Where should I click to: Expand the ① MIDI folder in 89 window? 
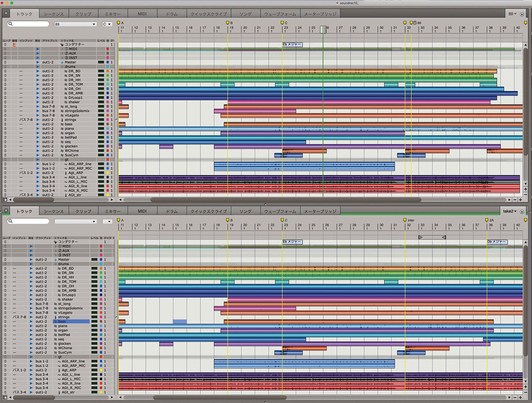pyautogui.click(x=62, y=49)
